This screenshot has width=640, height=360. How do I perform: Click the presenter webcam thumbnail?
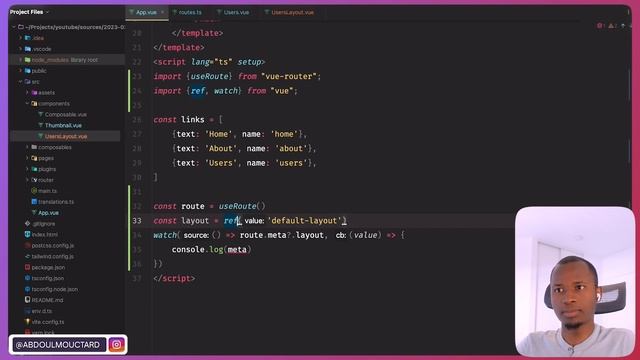click(x=575, y=281)
